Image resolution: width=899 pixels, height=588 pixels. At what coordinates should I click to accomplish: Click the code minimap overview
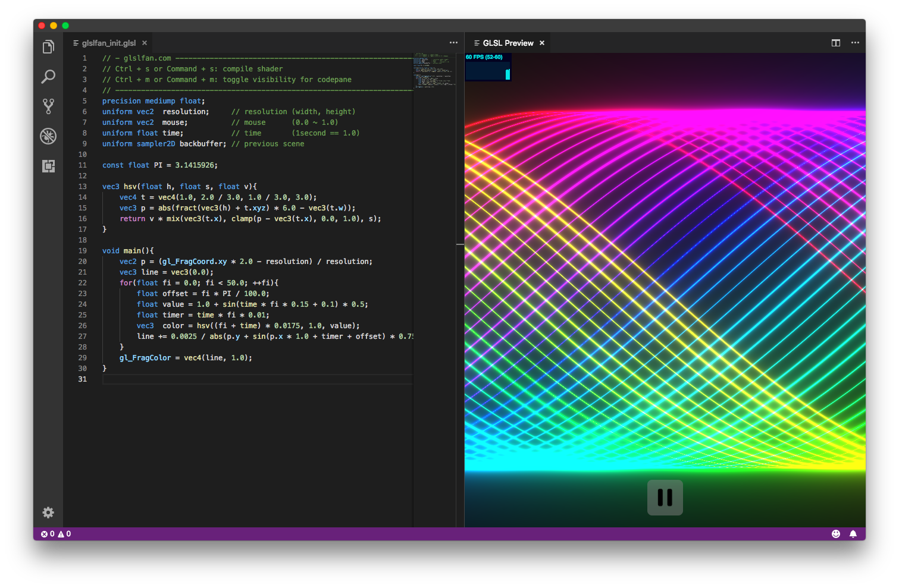(434, 70)
